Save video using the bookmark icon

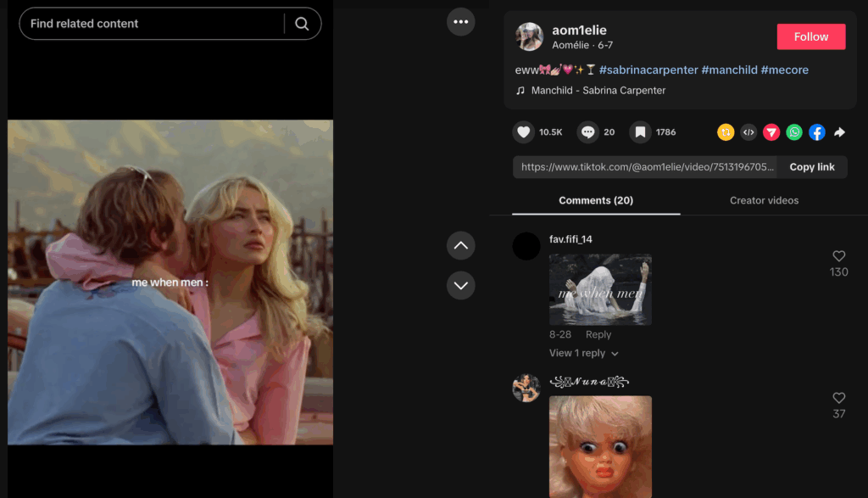(641, 132)
